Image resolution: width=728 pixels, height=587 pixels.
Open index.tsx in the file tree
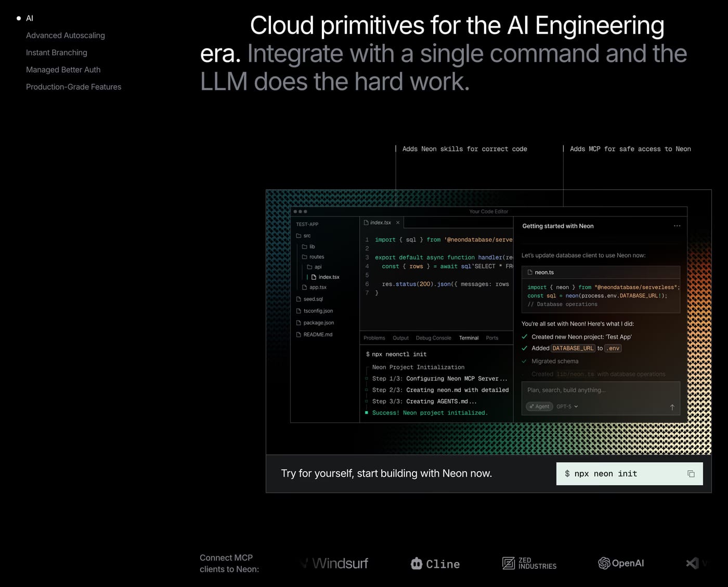[x=325, y=277]
